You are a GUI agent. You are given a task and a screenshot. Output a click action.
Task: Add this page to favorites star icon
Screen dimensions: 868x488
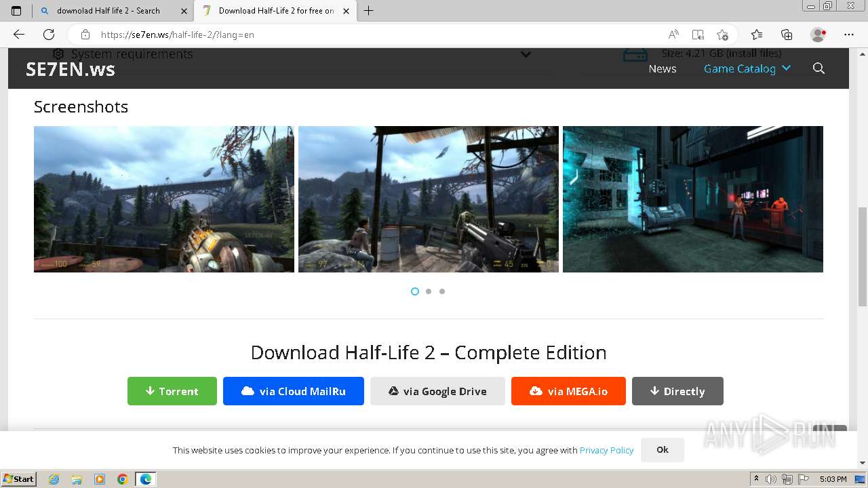(722, 35)
